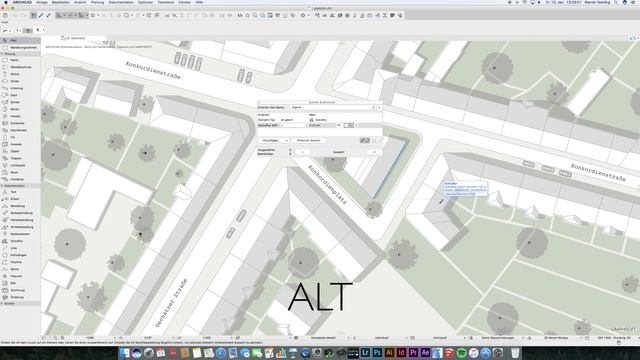Open After Effects from the Dock
This screenshot has height=360, width=640.
(x=425, y=353)
